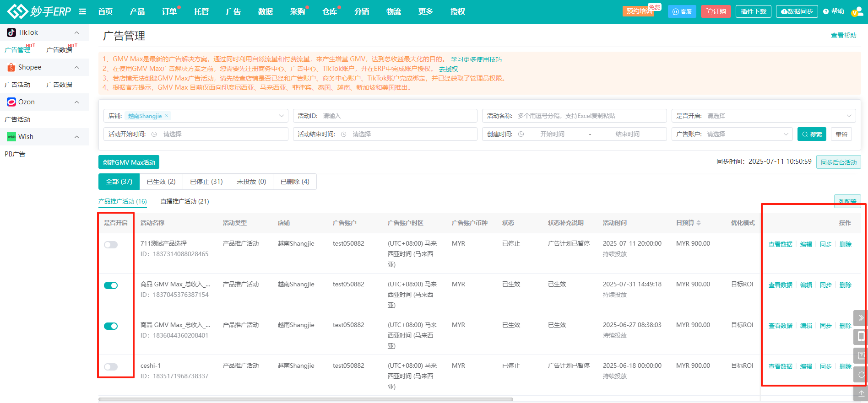Click the user avatar icon at top right
The image size is (868, 403).
(857, 11)
